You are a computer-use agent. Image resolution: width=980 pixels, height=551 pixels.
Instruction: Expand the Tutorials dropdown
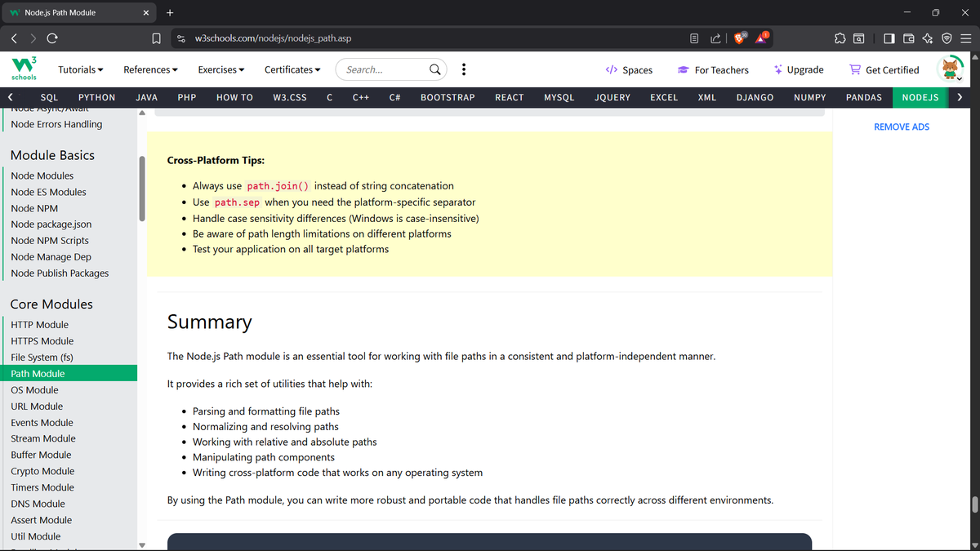point(81,69)
